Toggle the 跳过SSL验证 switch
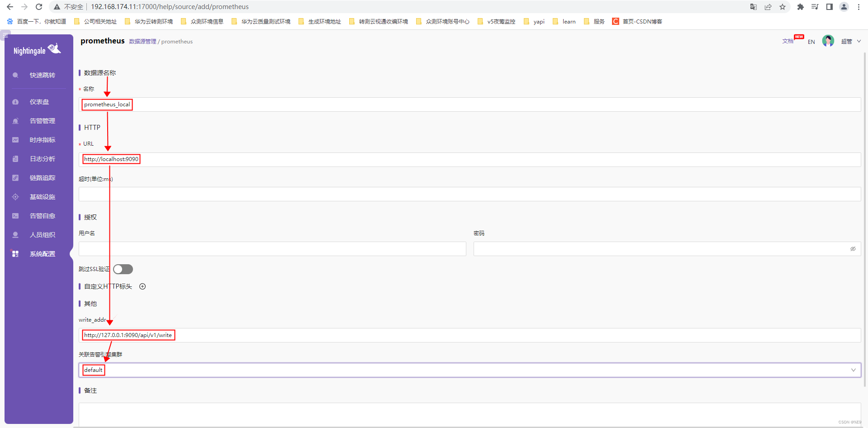868x428 pixels. 123,269
